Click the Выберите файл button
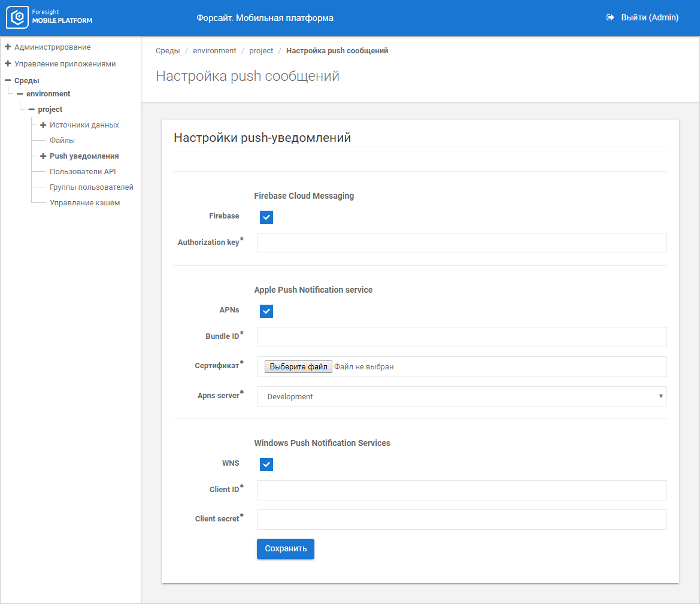The height and width of the screenshot is (604, 700). point(298,366)
